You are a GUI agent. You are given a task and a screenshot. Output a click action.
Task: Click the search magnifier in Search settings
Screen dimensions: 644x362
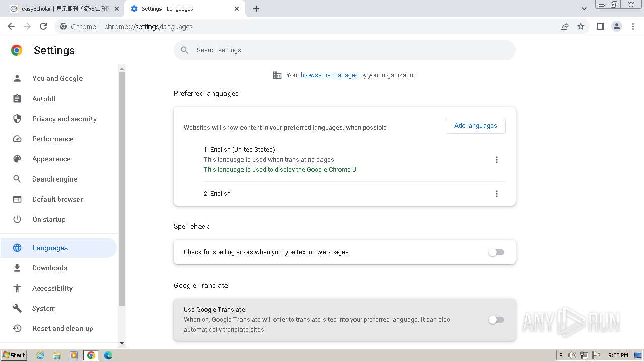tap(185, 50)
